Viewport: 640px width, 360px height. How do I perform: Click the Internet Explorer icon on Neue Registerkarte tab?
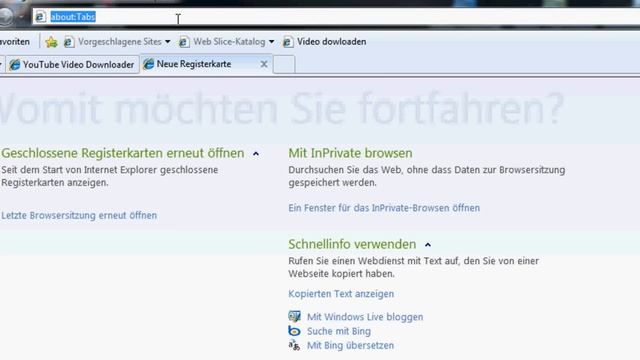pos(149,64)
